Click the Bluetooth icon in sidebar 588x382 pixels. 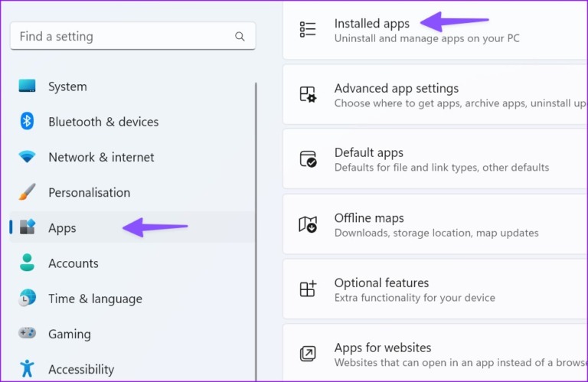point(28,122)
